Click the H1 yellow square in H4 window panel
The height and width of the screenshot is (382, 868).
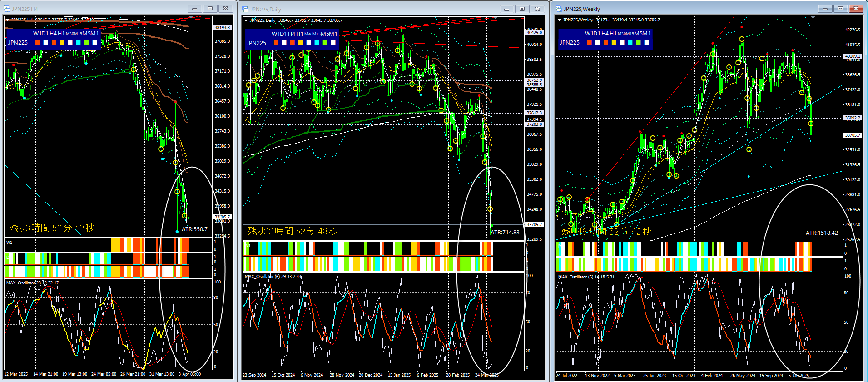pyautogui.click(x=62, y=42)
